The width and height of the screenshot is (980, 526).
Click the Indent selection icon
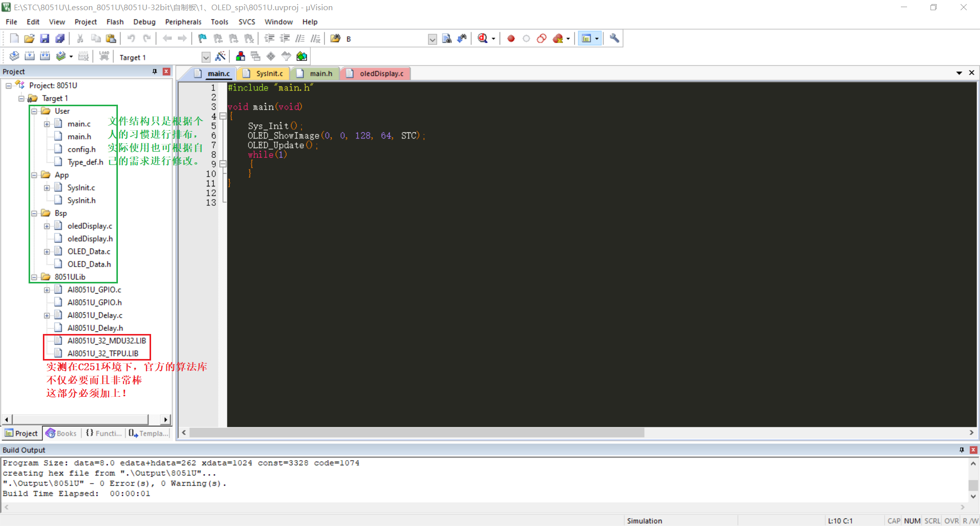269,38
